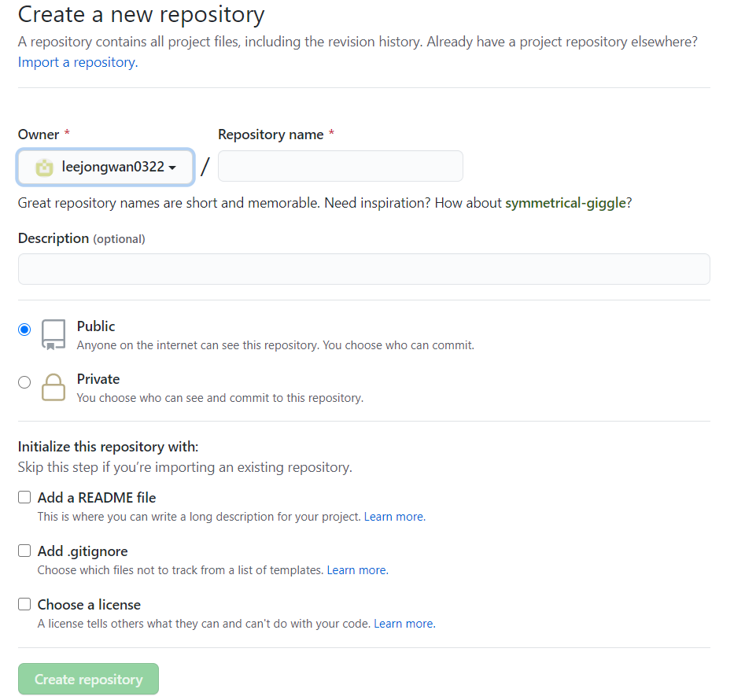
Task: Follow the Import a repository link
Action: coord(78,62)
